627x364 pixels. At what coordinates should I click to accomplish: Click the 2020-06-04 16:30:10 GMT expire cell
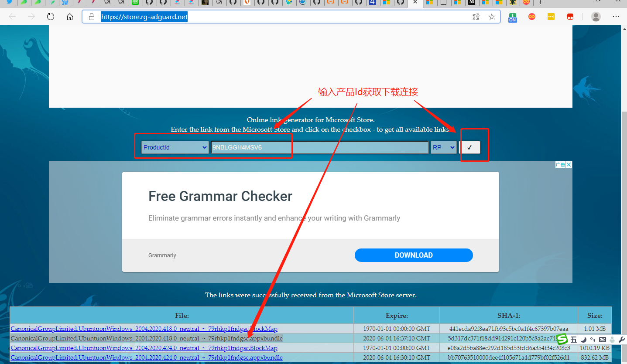[397, 357]
